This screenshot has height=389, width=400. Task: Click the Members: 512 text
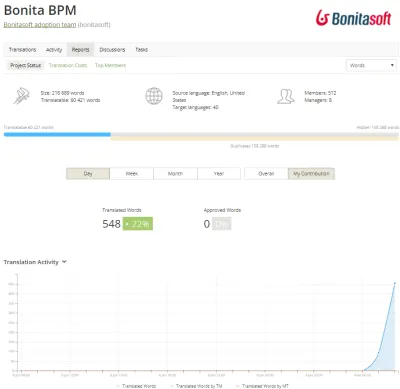tap(320, 93)
